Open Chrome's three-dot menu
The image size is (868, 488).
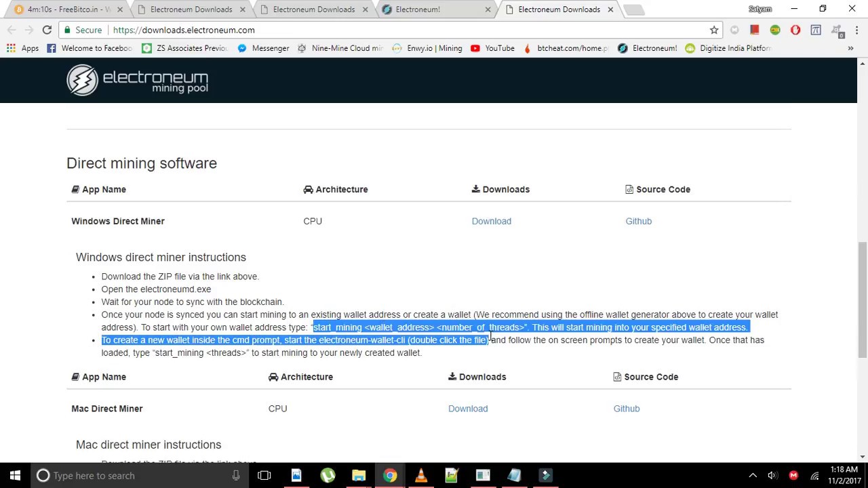[857, 30]
